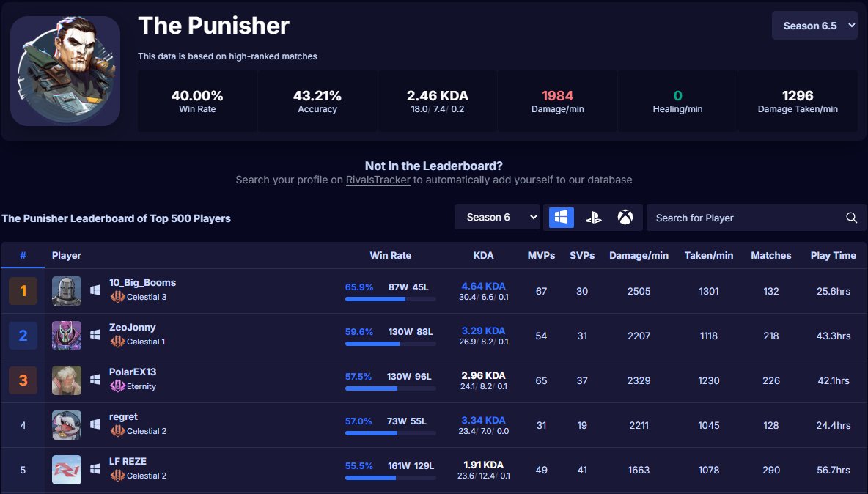Click Windows icon beside PolarEX13
Viewport: 868px width, 494px height.
tap(95, 380)
